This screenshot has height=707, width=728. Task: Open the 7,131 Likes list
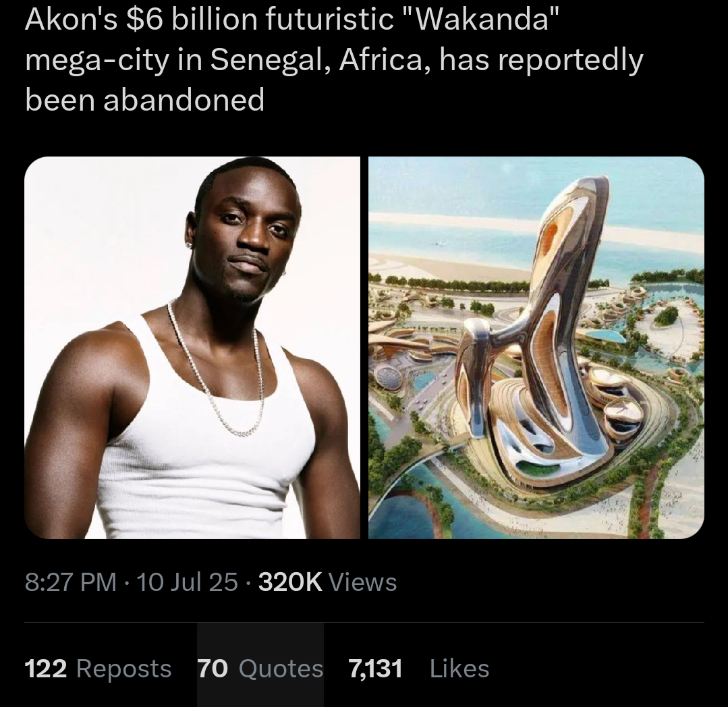pyautogui.click(x=419, y=669)
